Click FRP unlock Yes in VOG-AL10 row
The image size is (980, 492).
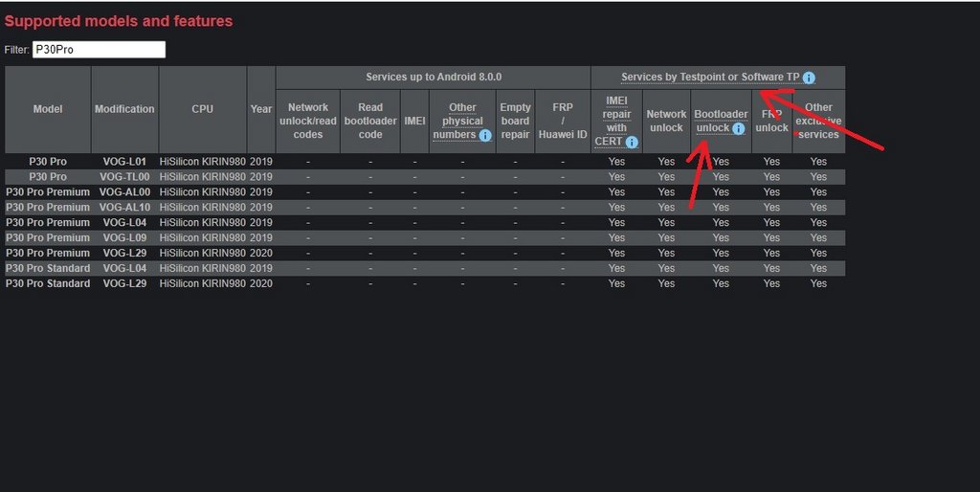pos(772,207)
